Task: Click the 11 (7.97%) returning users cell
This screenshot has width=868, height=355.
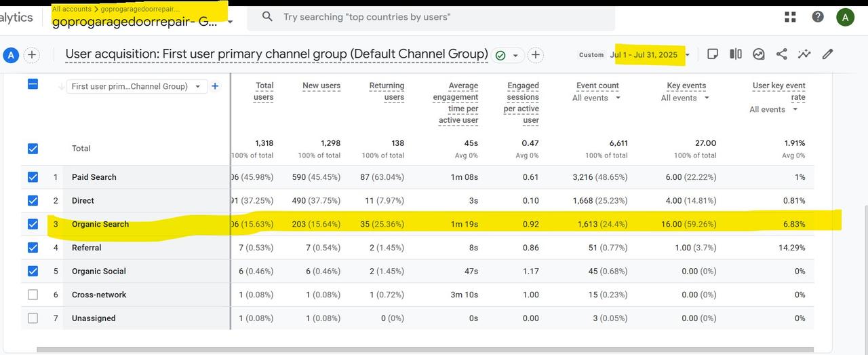Action: click(x=384, y=201)
